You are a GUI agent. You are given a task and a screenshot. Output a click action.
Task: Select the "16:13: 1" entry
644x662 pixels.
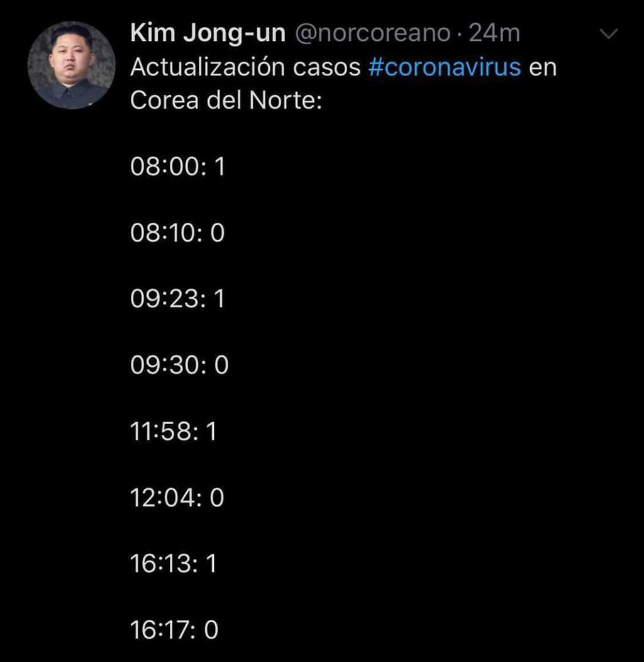point(174,564)
